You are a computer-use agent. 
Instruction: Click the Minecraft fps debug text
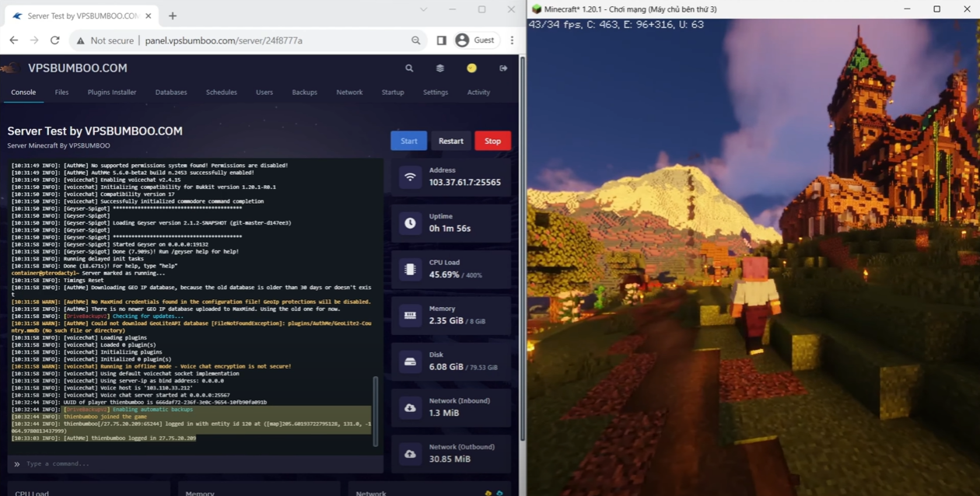point(616,25)
